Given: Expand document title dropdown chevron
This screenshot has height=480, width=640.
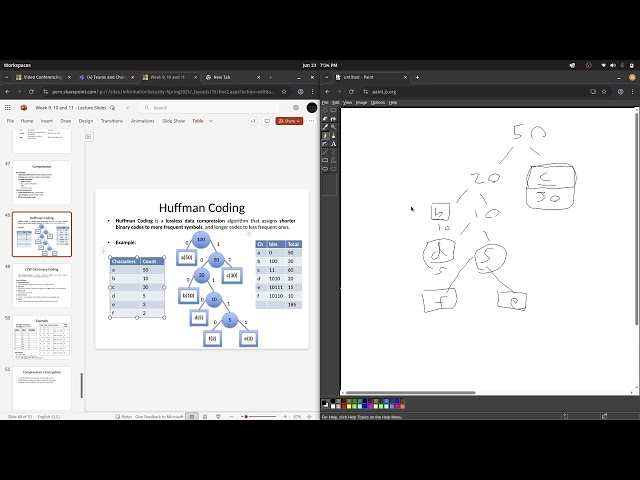Looking at the screenshot, I should point(127,108).
